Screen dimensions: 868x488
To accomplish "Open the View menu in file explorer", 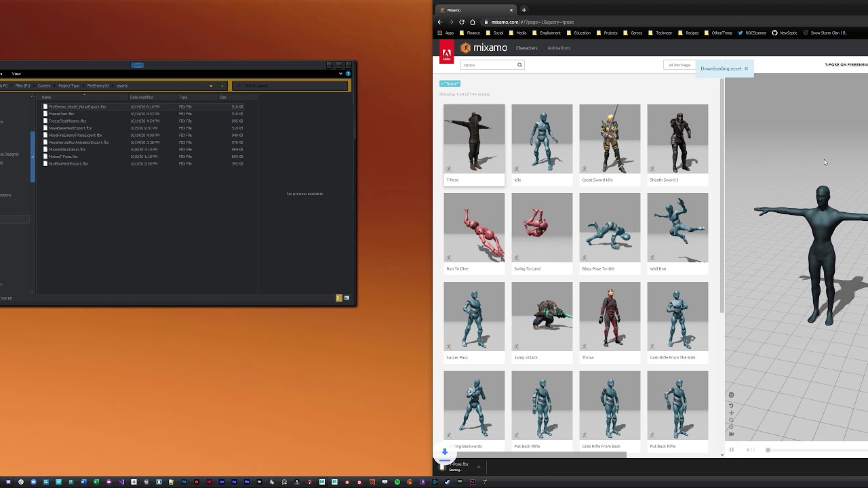I will pyautogui.click(x=16, y=74).
